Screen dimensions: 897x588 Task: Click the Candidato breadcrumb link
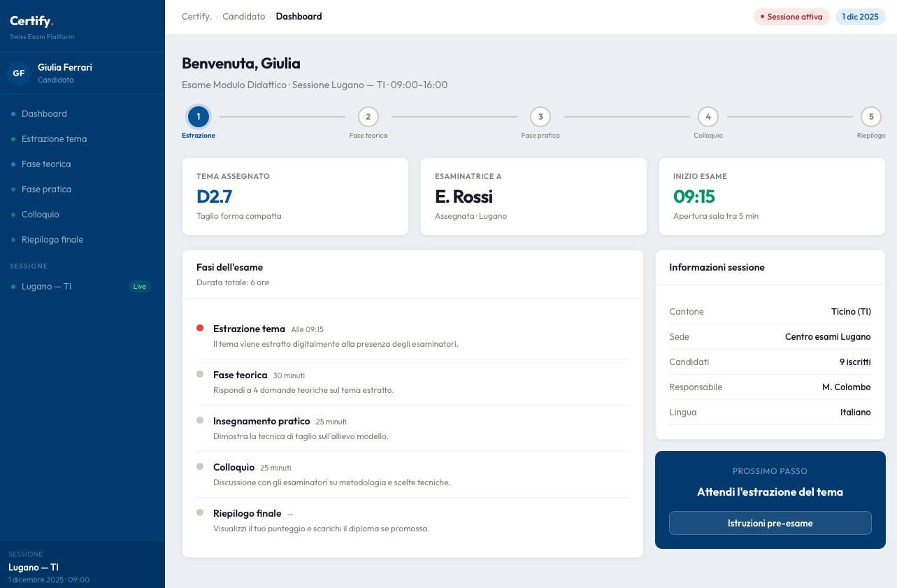243,17
